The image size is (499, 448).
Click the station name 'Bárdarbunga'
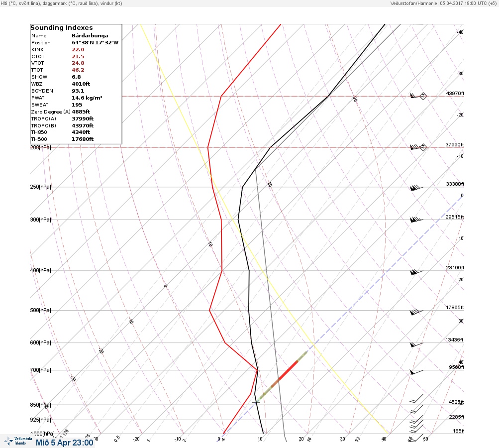point(90,36)
